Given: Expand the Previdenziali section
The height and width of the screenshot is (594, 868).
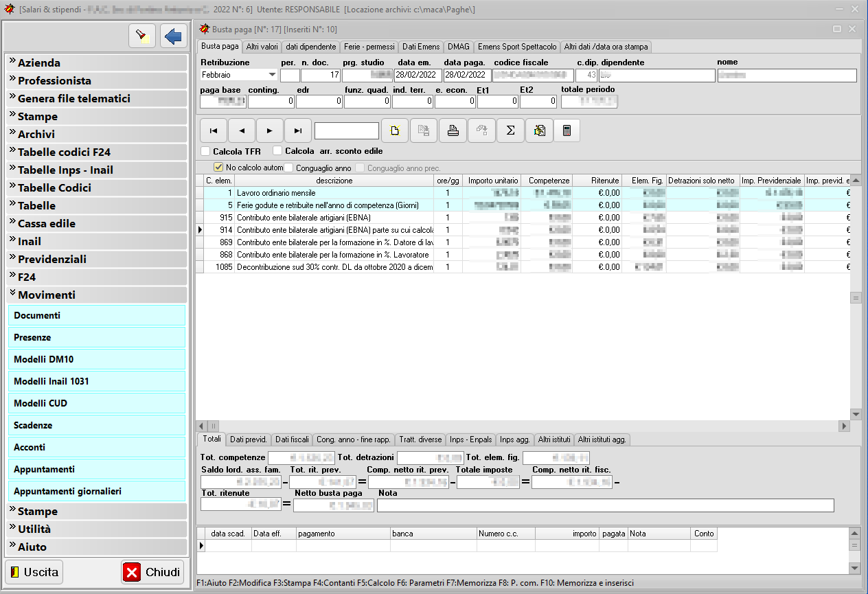Looking at the screenshot, I should (x=97, y=259).
